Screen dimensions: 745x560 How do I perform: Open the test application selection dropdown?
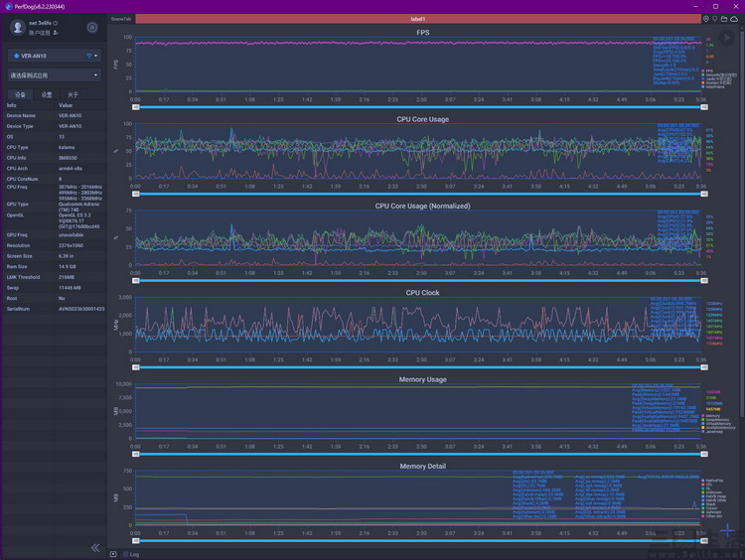pyautogui.click(x=55, y=75)
